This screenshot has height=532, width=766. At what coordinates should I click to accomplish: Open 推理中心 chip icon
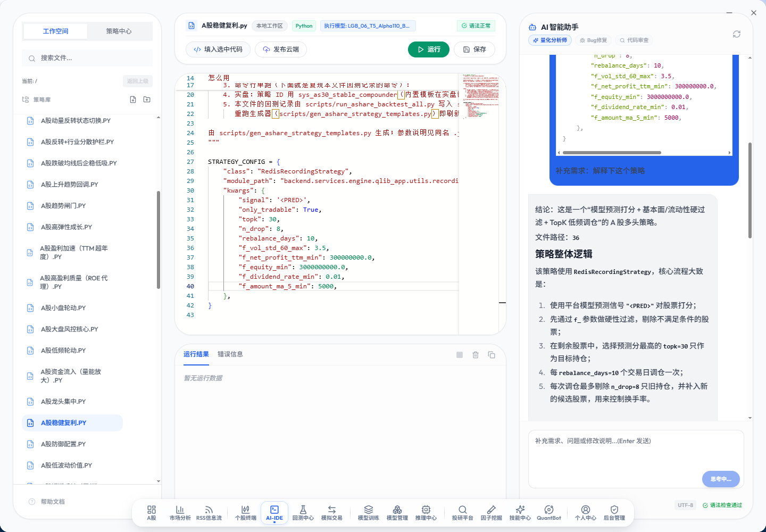(x=426, y=513)
